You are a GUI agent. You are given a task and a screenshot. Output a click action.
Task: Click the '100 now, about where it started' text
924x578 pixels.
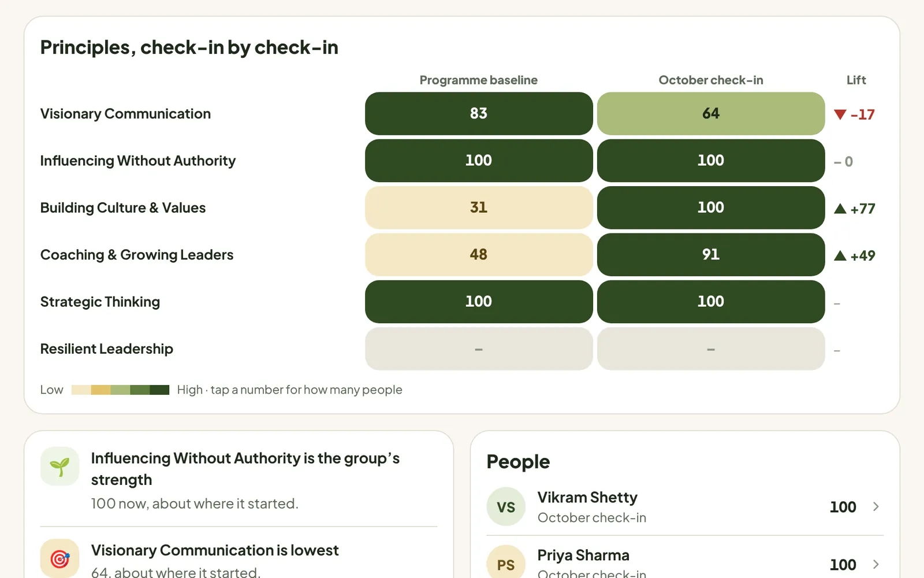pos(195,503)
